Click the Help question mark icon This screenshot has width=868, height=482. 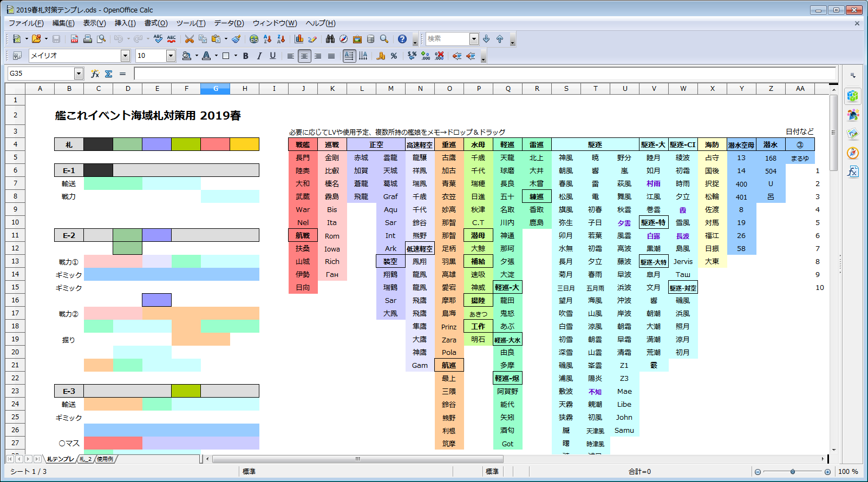pos(402,39)
